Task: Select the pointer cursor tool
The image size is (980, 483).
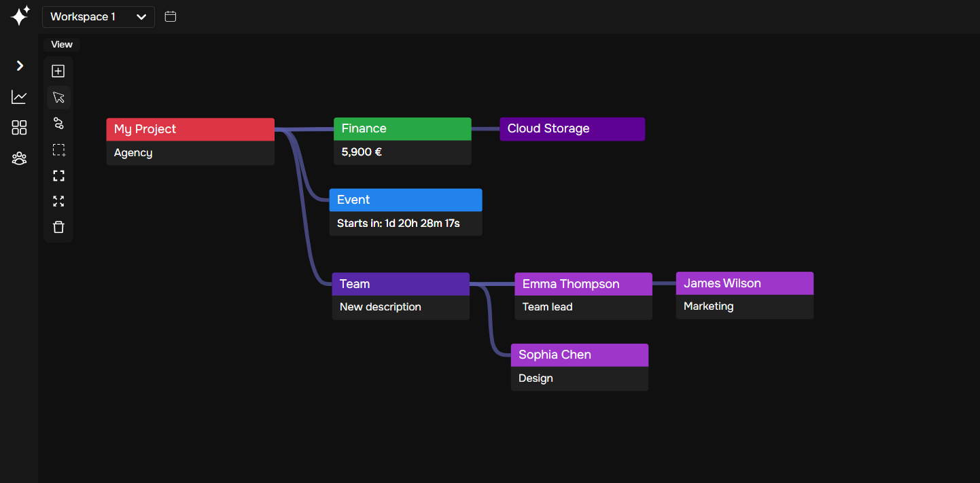Action: click(x=58, y=98)
